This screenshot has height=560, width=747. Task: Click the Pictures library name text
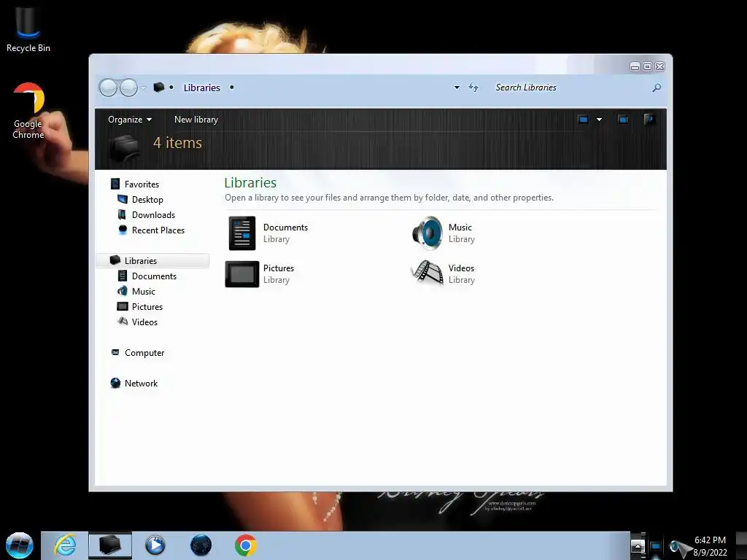(279, 268)
